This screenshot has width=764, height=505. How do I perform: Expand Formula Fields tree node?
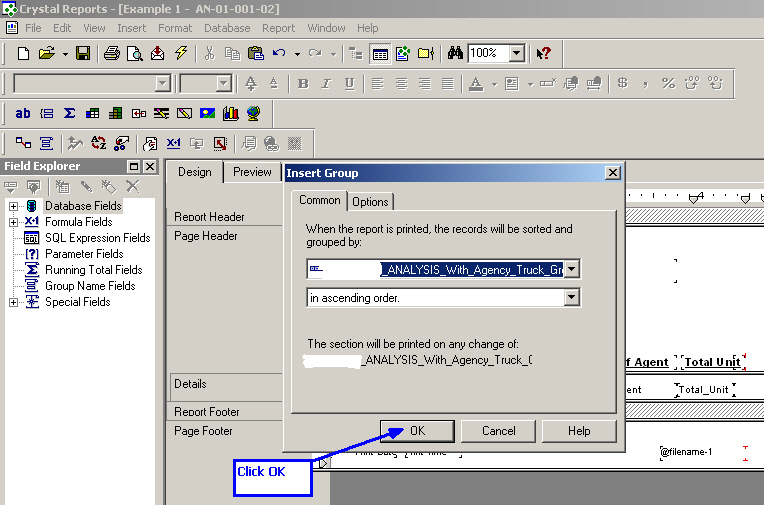pos(13,222)
